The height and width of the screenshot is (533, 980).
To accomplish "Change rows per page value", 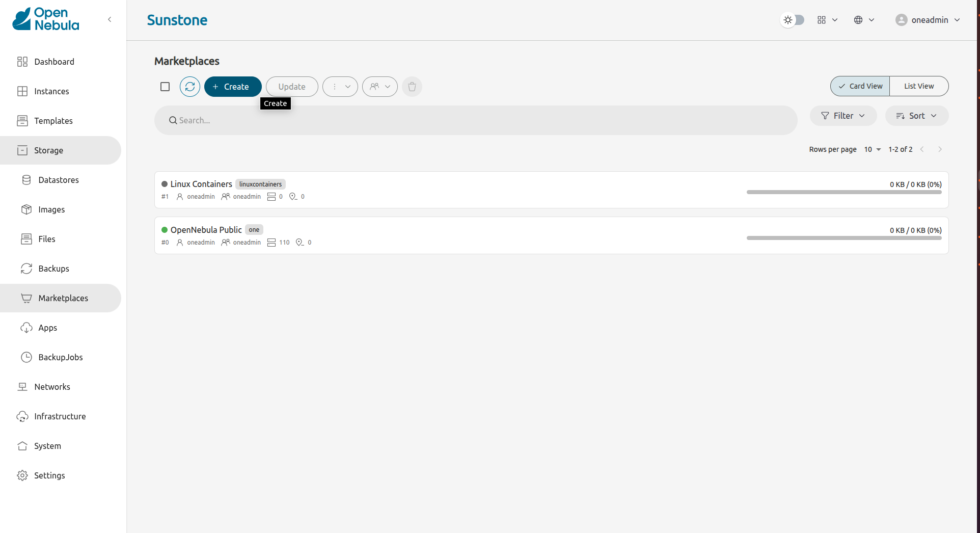I will [x=872, y=149].
